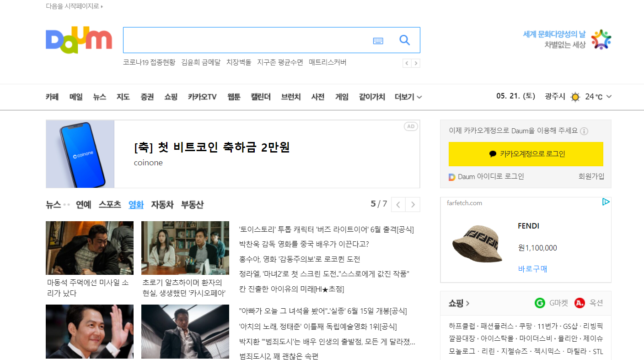
Task: Log in with the yellow 카카오계정으로 로그인 button
Action: 526,154
